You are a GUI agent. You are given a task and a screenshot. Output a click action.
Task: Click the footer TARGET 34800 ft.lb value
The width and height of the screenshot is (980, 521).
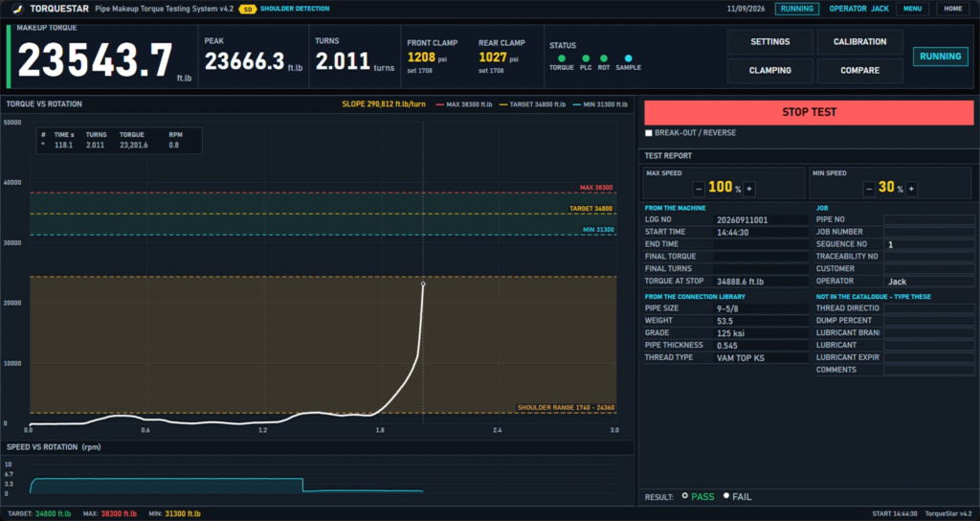pos(53,514)
